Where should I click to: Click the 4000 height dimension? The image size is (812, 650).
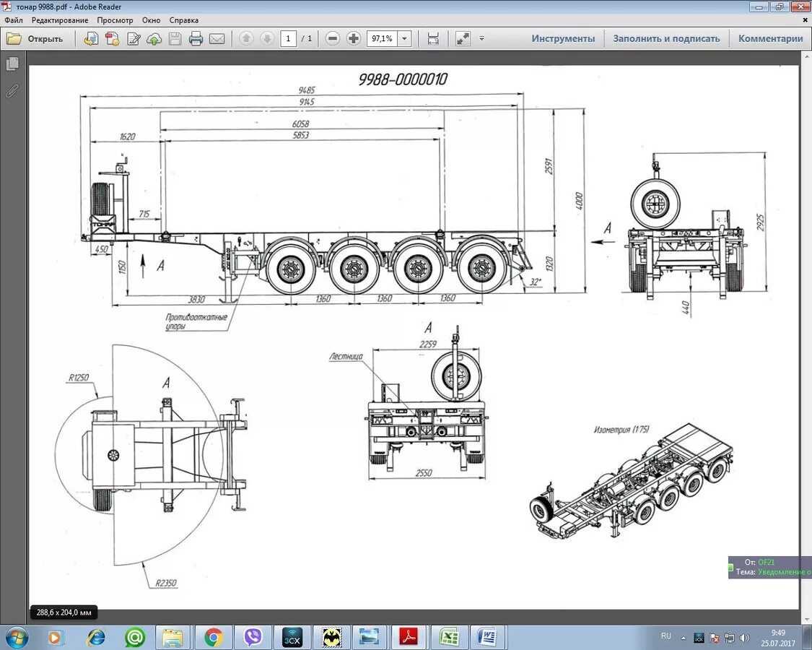click(x=579, y=201)
